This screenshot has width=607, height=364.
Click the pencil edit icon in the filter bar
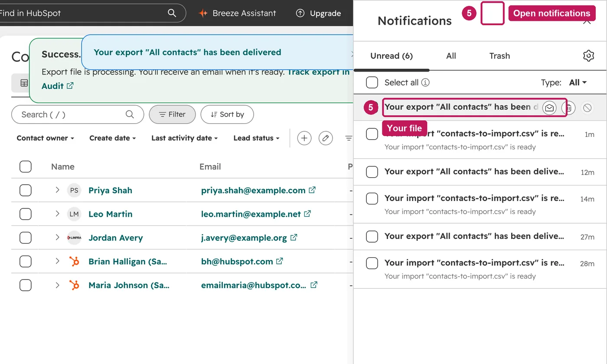(326, 138)
